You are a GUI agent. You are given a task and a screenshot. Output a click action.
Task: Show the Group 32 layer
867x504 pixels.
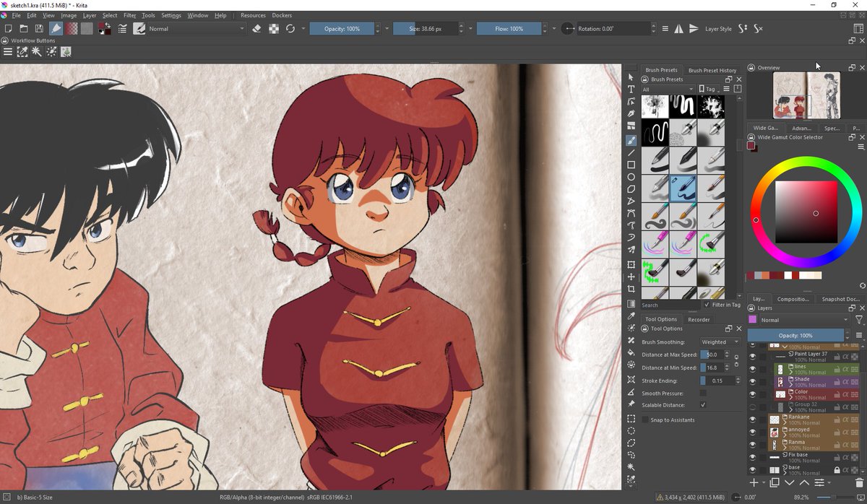pos(752,407)
